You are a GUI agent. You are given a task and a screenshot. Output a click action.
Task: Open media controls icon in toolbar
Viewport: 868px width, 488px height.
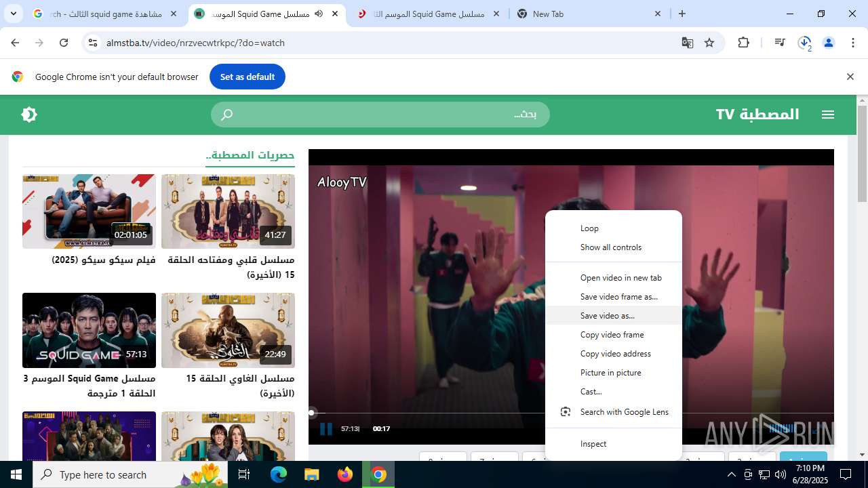[780, 43]
